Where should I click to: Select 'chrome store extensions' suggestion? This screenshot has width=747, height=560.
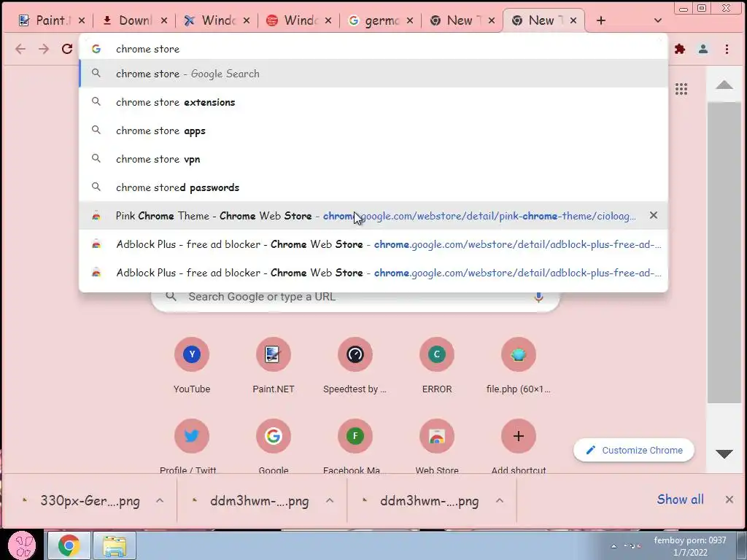(x=373, y=102)
